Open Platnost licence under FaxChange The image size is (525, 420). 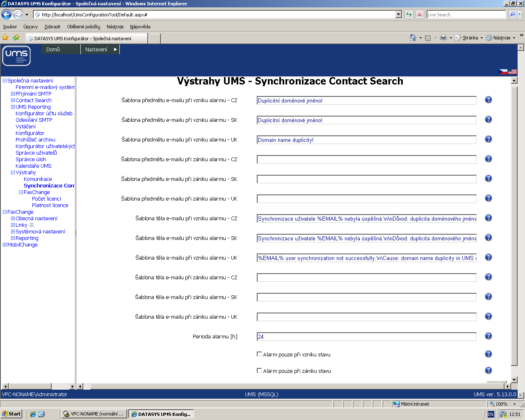pos(50,205)
